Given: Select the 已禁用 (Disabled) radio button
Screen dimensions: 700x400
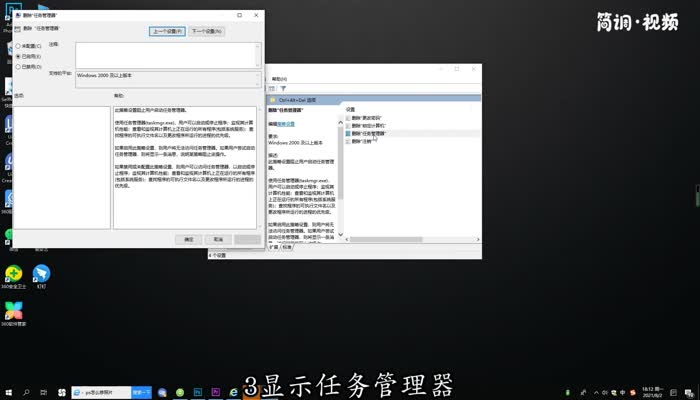Looking at the screenshot, I should tap(18, 67).
